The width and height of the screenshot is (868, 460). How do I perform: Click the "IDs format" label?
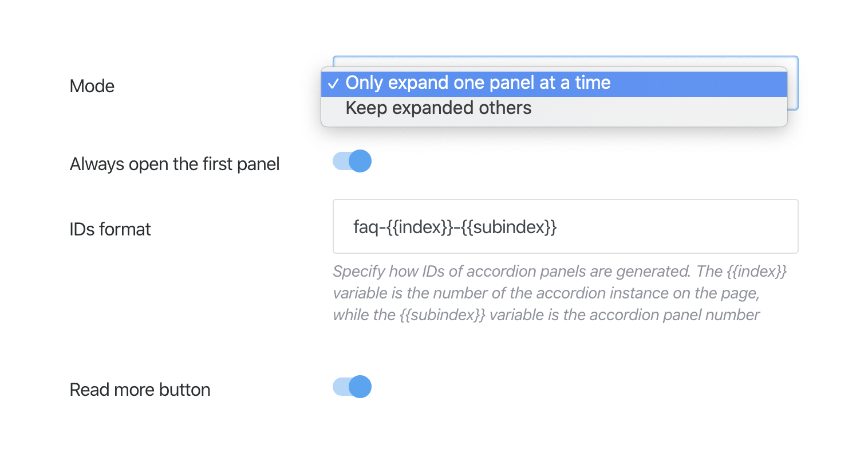(x=110, y=229)
